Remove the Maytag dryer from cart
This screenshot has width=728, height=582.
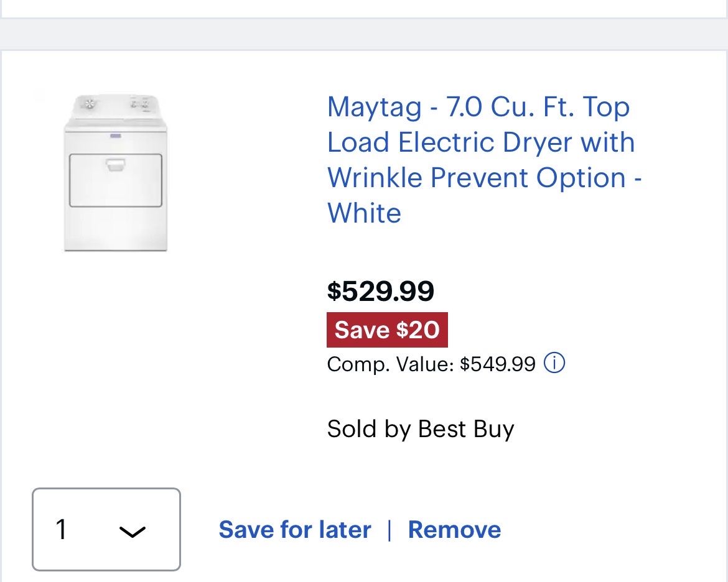454,530
